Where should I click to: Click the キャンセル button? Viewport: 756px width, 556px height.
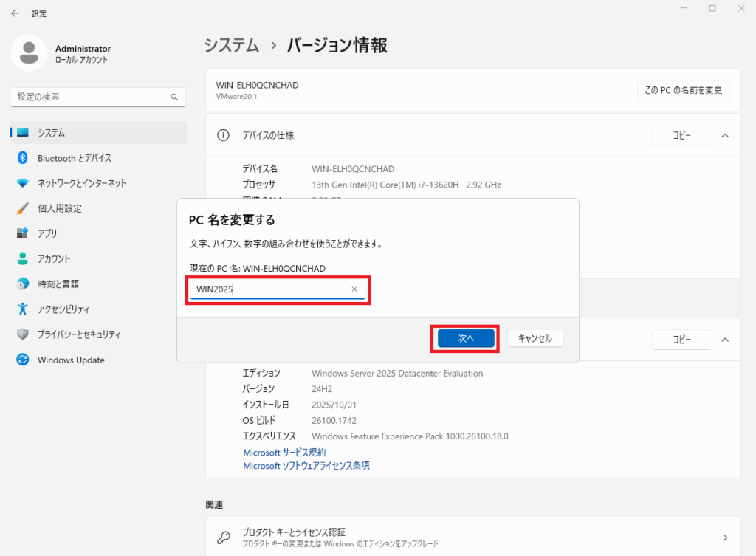(535, 338)
